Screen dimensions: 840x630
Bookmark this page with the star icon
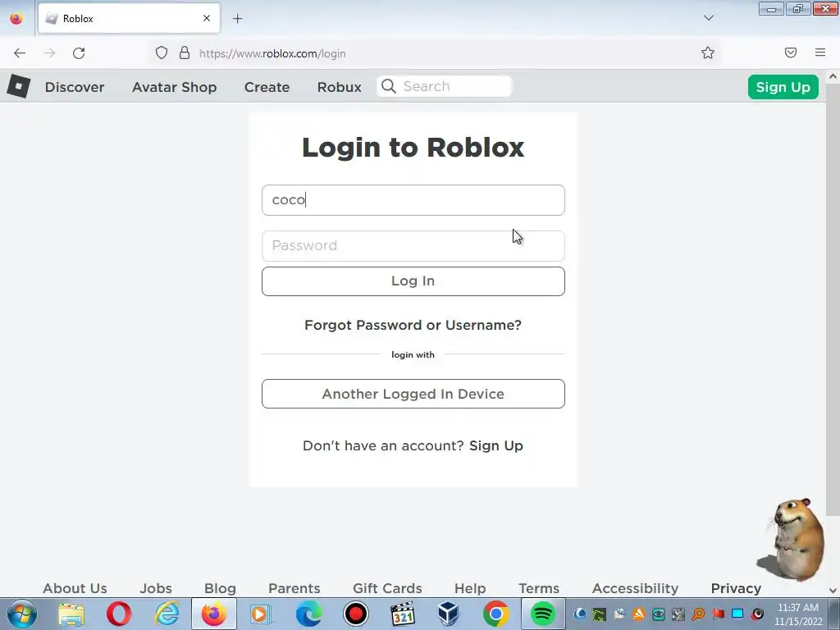708,52
